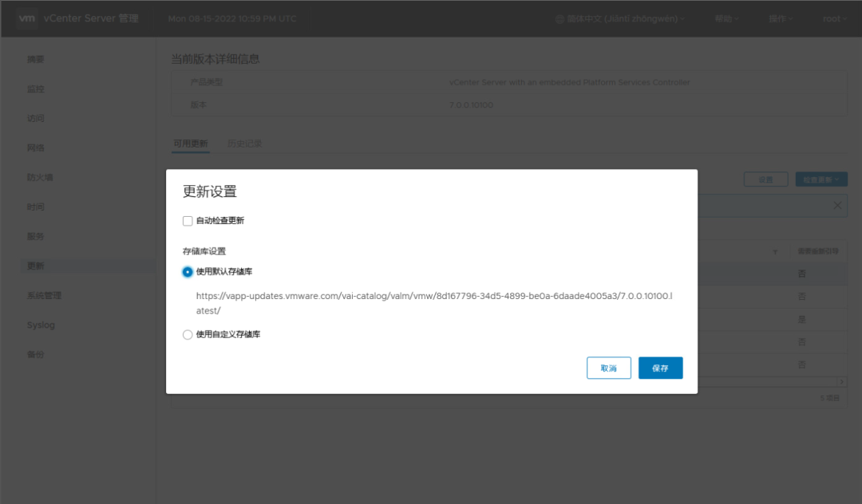Click the 是 cell in the reboot column
Screen dimensions: 862x504
(x=802, y=320)
